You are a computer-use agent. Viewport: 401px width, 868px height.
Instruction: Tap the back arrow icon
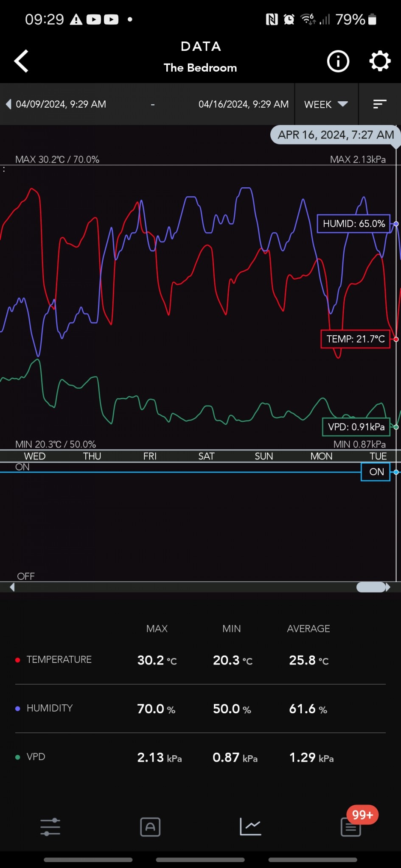[x=21, y=61]
